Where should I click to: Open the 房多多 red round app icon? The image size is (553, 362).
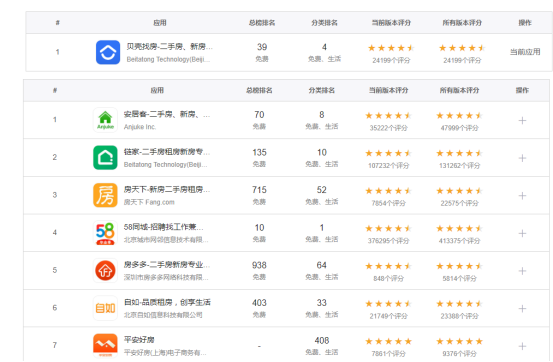[105, 271]
